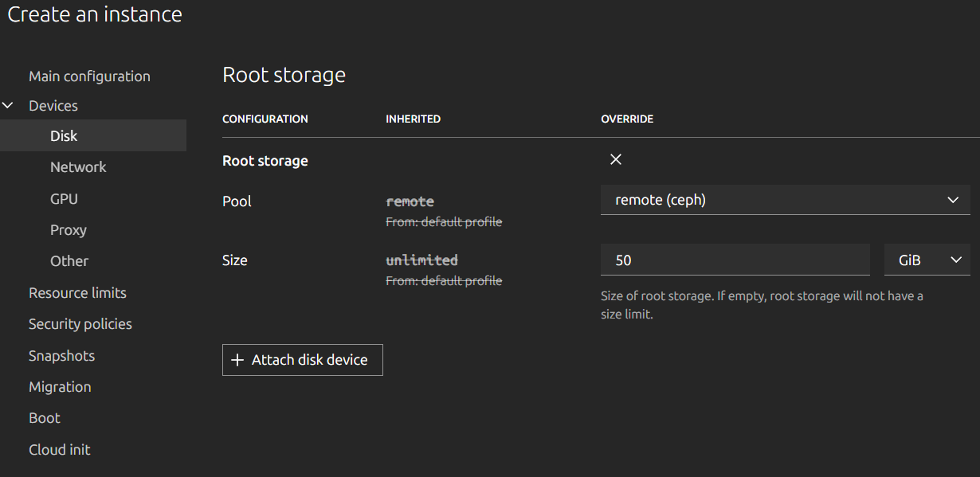Open the Proxy devices section
Screen dimensions: 980x477
coord(69,230)
